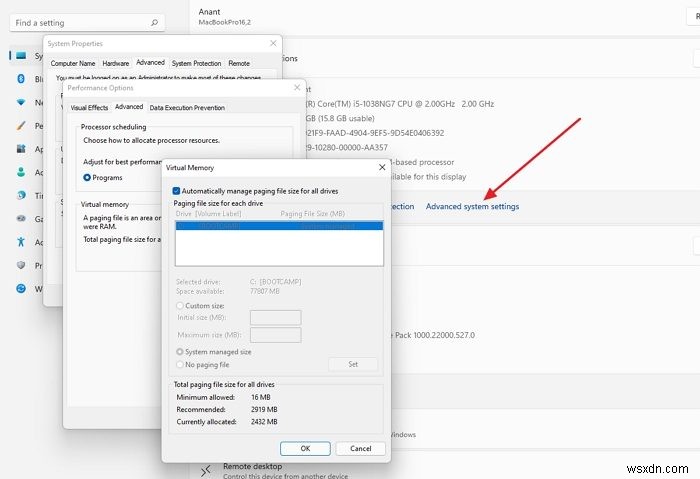Open Advanced tab in System Properties
This screenshot has width=700, height=479.
coord(150,62)
